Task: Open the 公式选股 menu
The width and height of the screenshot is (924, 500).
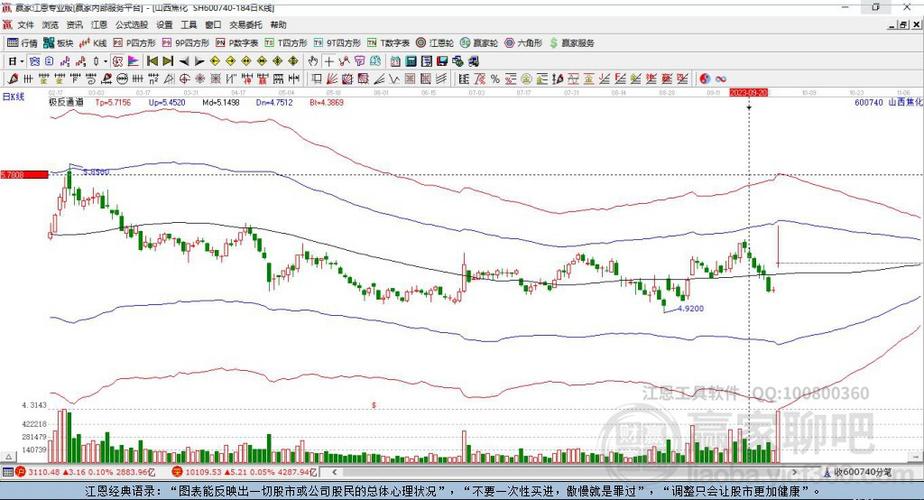Action: coord(131,25)
